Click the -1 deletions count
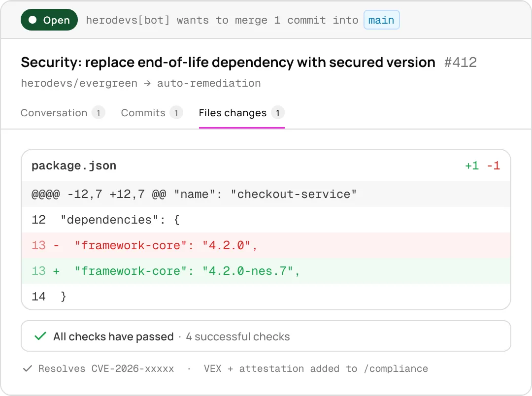The width and height of the screenshot is (532, 396). pos(493,165)
